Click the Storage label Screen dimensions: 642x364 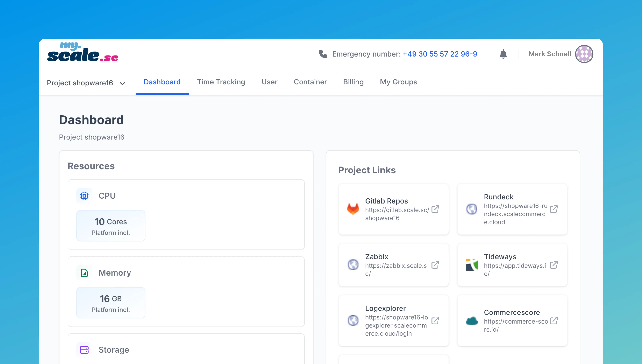[114, 350]
